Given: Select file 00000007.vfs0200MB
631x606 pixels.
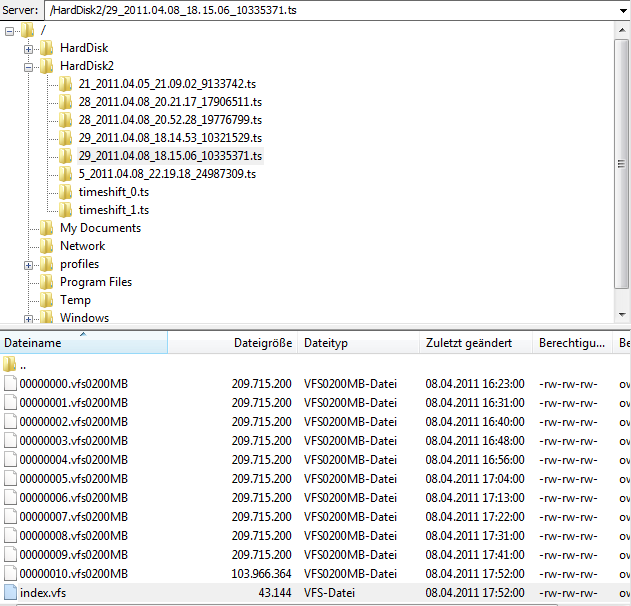Looking at the screenshot, I should coord(74,517).
